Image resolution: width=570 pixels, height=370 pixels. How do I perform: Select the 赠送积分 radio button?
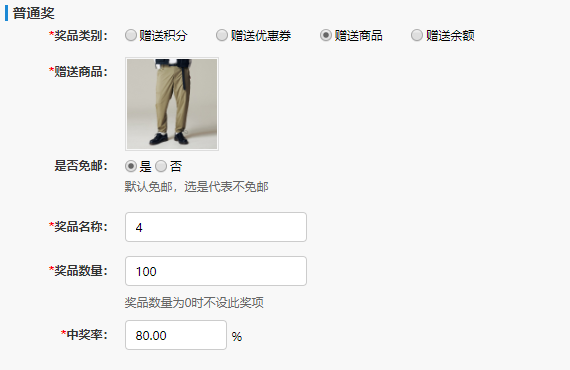131,35
